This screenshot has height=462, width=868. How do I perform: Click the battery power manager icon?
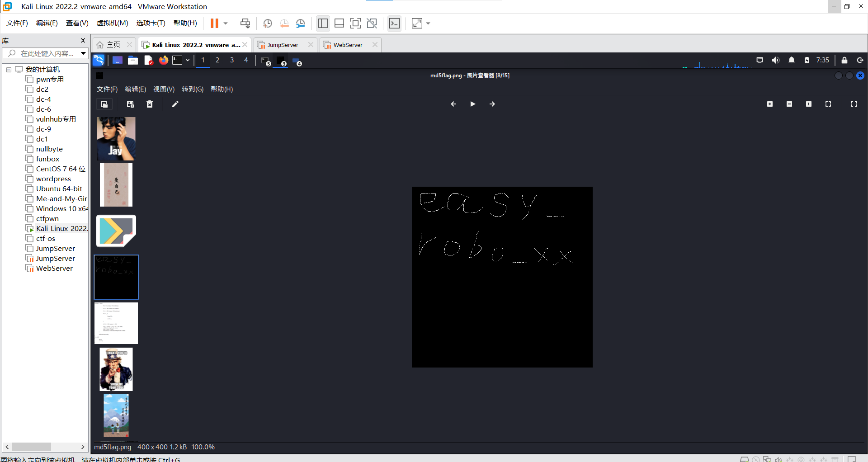coord(807,60)
